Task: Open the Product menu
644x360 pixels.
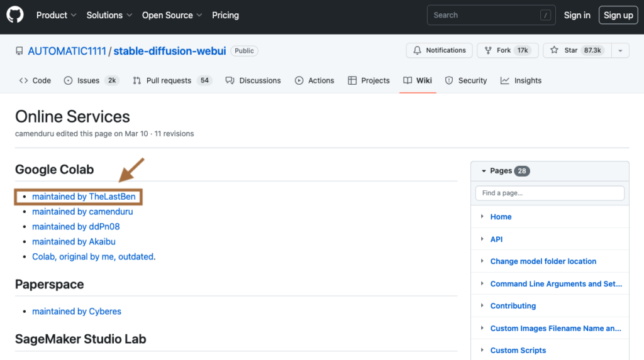Action: click(x=56, y=15)
